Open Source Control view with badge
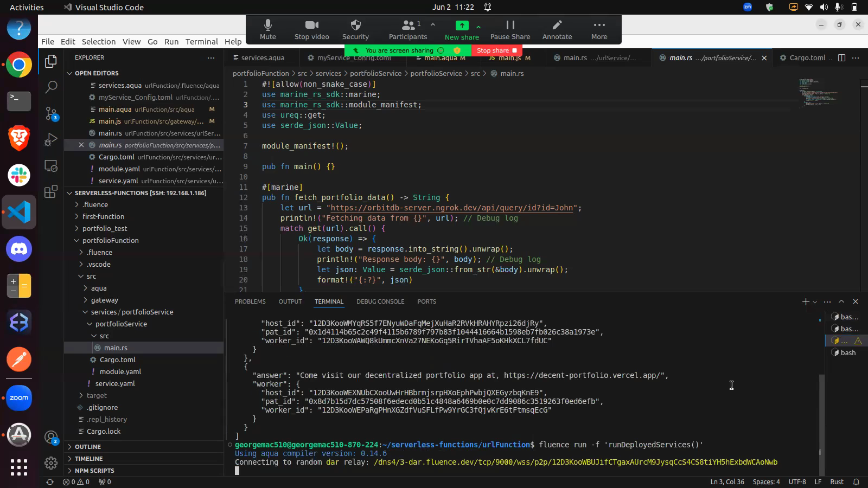This screenshot has width=868, height=488. [x=51, y=113]
